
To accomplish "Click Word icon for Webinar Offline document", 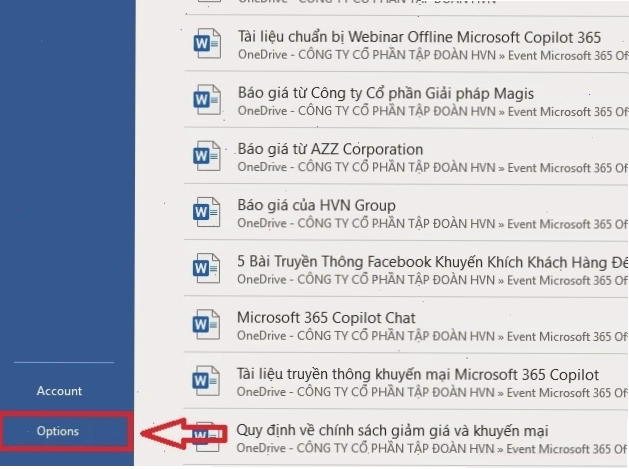I will (x=207, y=44).
